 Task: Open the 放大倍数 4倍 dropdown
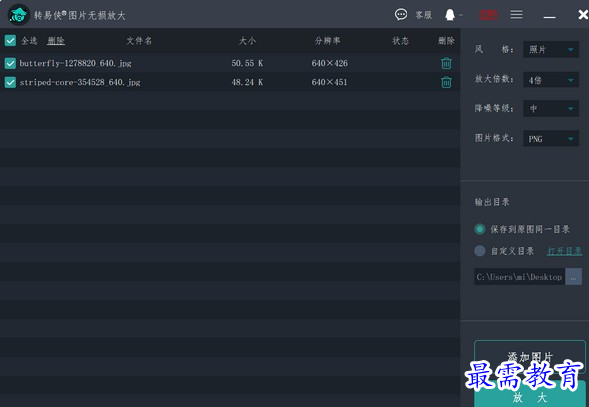point(551,80)
